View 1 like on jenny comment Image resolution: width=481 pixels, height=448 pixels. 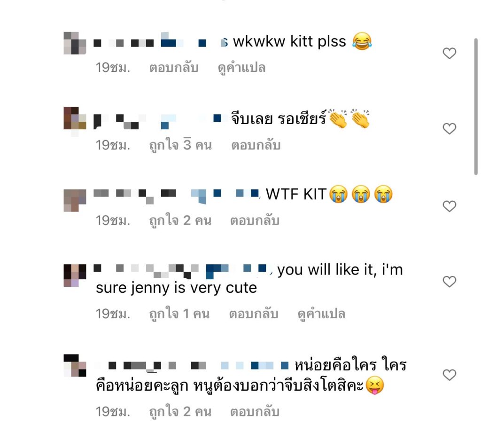179,314
